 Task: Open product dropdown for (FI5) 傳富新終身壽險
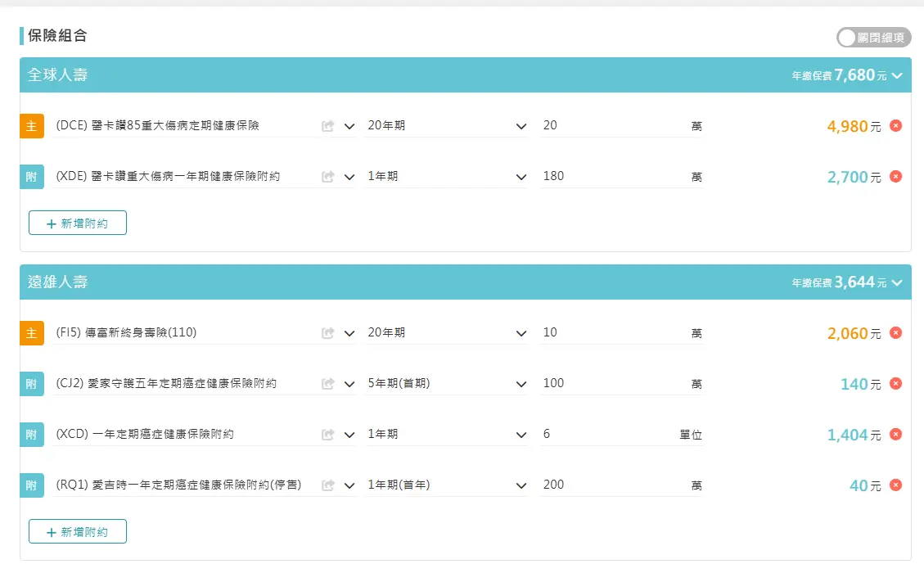click(x=349, y=333)
